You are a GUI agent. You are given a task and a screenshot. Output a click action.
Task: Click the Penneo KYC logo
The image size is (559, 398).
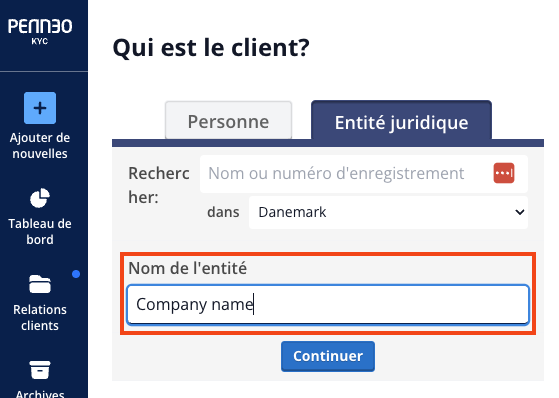point(40,31)
